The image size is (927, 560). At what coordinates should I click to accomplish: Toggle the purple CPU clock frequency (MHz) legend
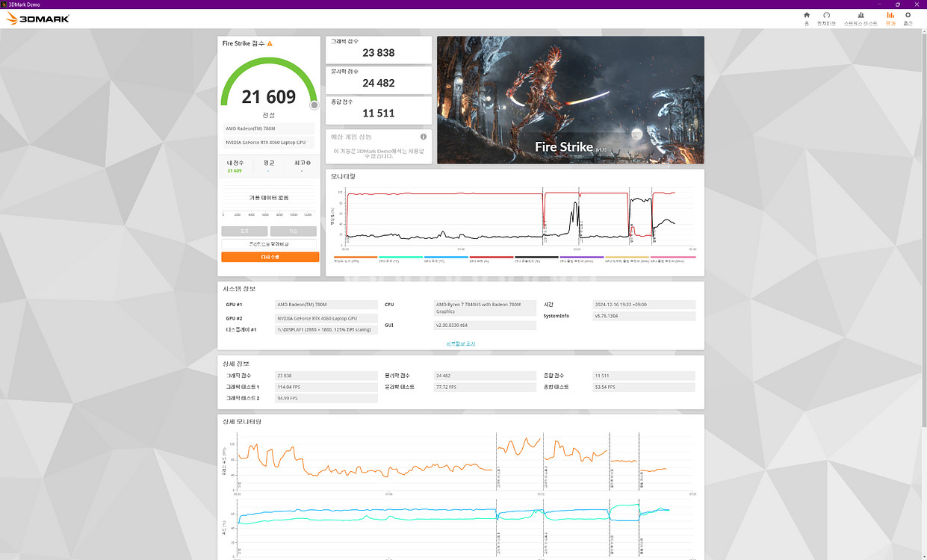(x=582, y=258)
